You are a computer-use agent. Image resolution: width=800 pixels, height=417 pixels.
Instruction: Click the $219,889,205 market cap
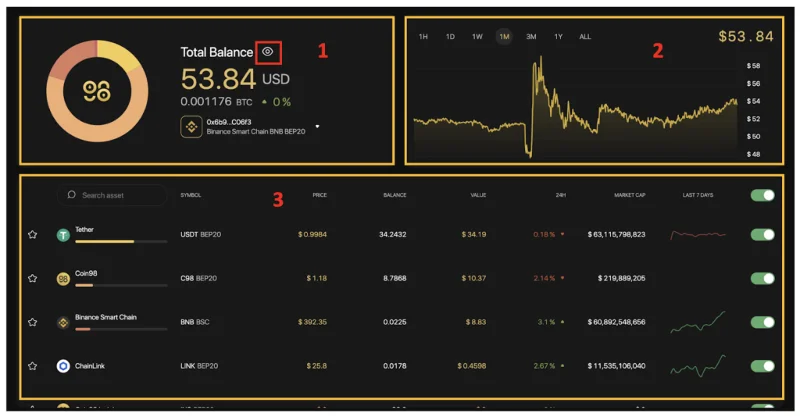pos(621,278)
